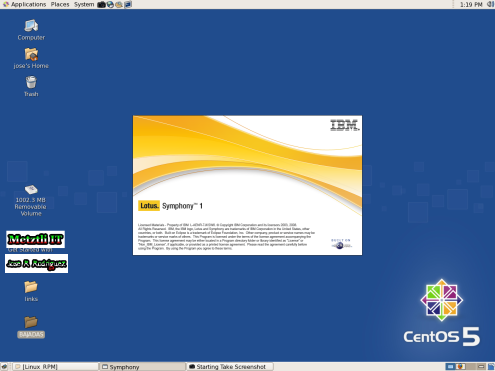Open the Computer desktop icon
Screen dimensions: 495x371
click(31, 30)
